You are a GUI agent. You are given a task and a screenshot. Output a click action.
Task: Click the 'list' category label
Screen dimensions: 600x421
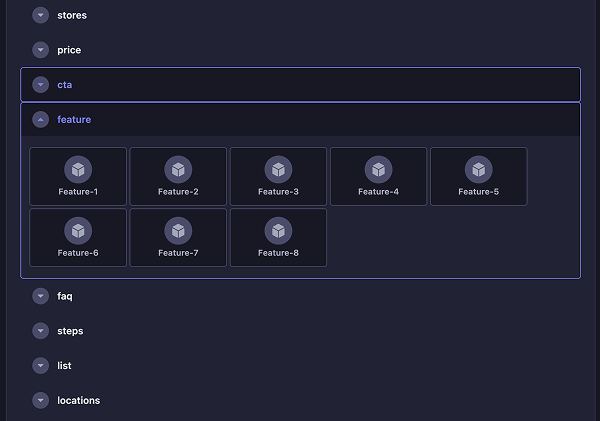coord(64,366)
